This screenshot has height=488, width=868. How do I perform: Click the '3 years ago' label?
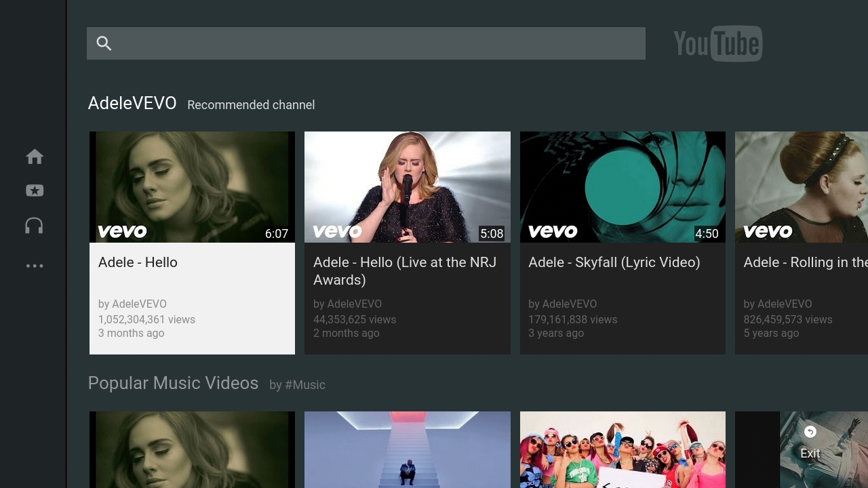pos(556,333)
